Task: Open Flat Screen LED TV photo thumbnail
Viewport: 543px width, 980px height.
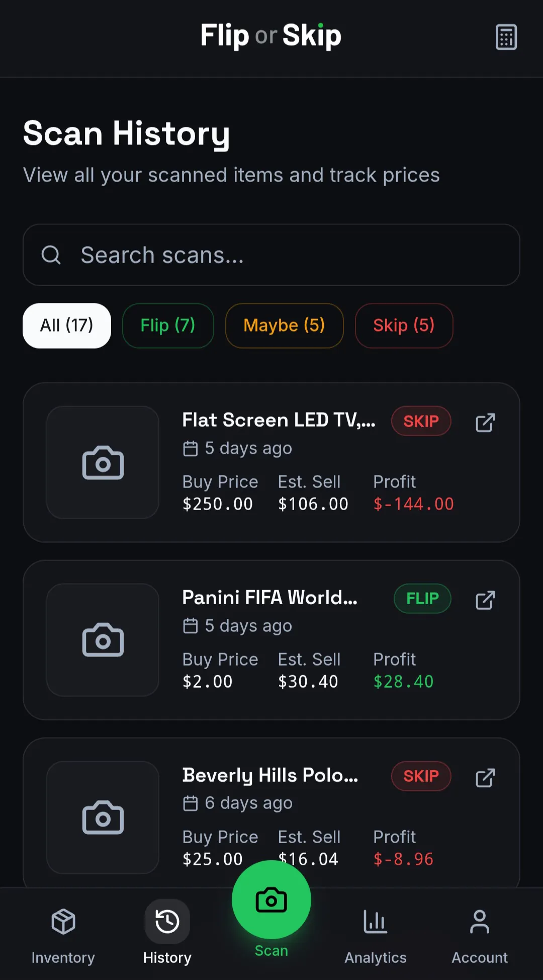Action: (x=103, y=462)
